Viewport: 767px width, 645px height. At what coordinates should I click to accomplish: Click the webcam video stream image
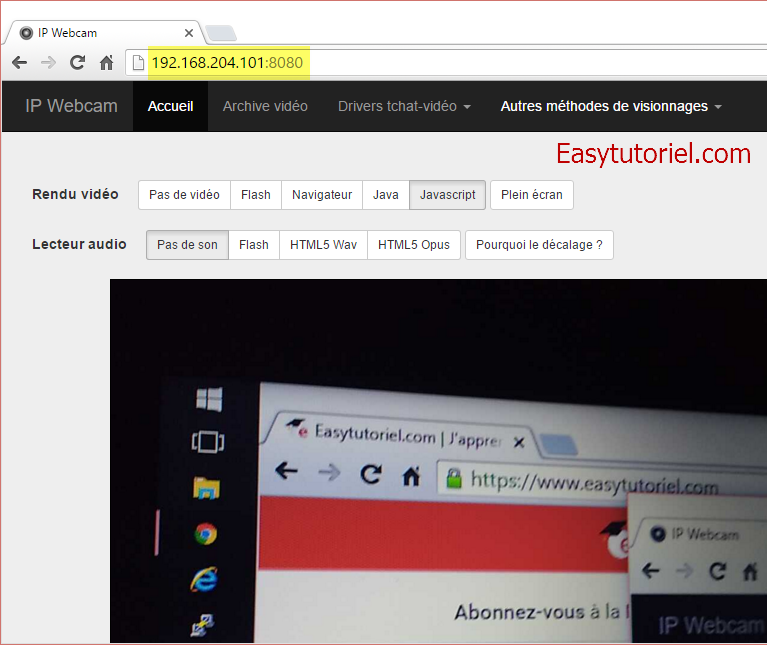[438, 461]
